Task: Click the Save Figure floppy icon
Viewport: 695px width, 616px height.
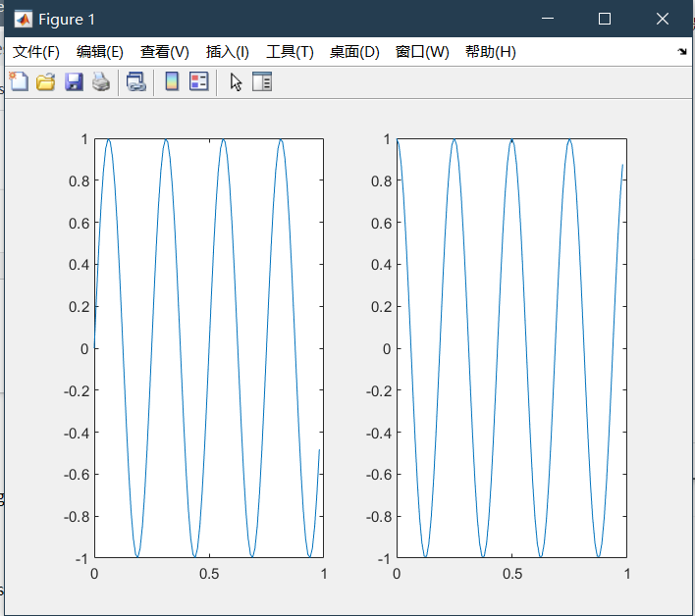Action: pyautogui.click(x=74, y=82)
